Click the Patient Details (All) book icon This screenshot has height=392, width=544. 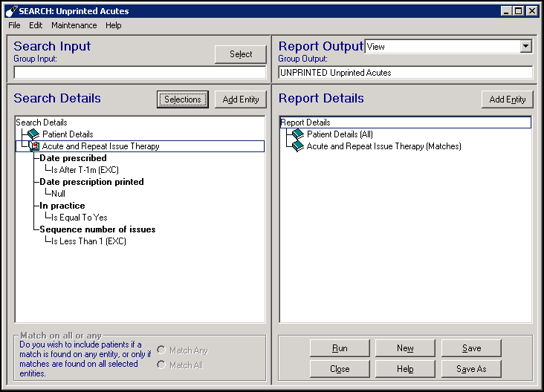(298, 134)
